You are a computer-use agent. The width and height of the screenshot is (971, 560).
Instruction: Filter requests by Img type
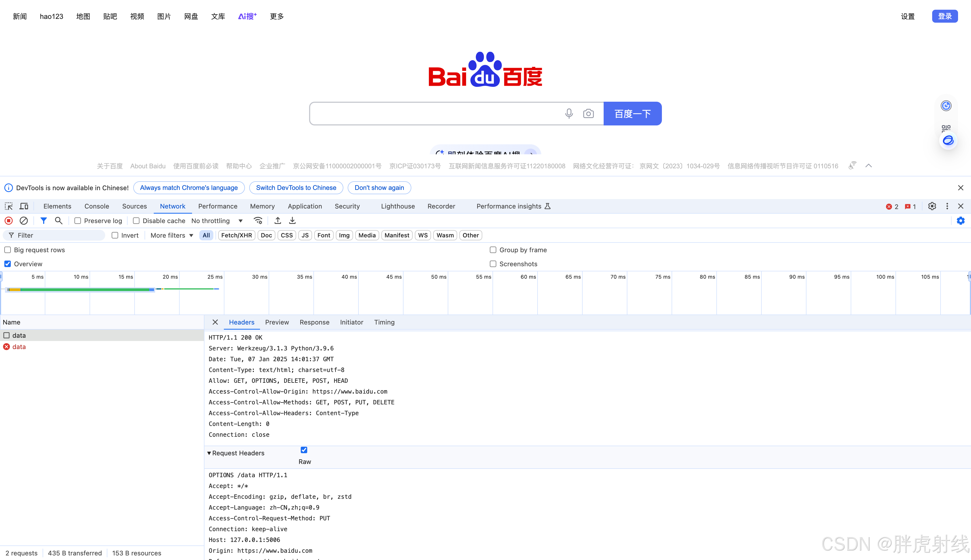[x=344, y=235]
